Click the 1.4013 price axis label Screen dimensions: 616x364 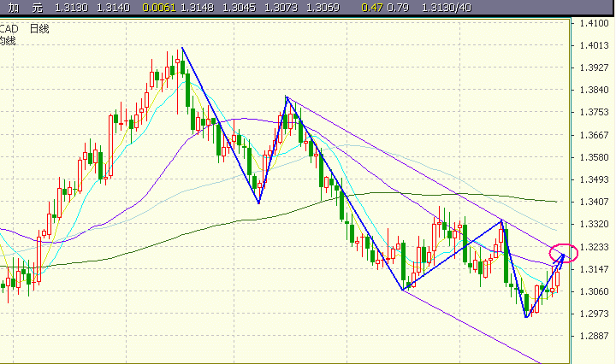click(595, 45)
